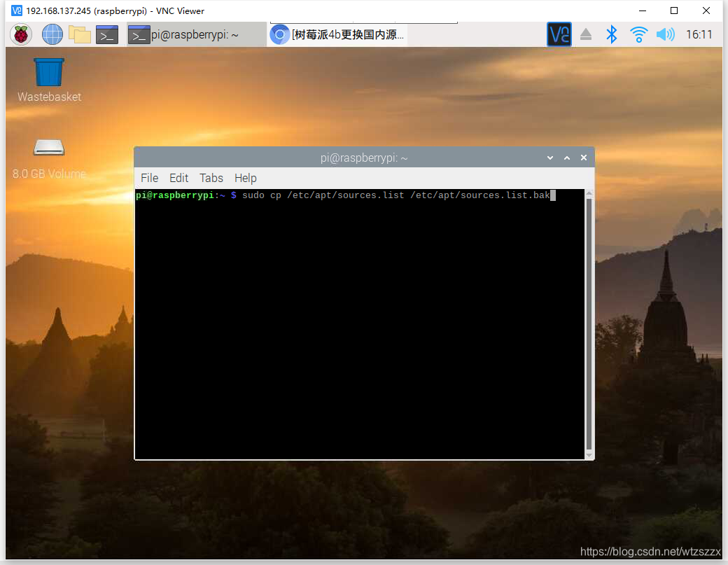The image size is (728, 565).
Task: Launch a new Terminal from the panel
Action: 107,35
